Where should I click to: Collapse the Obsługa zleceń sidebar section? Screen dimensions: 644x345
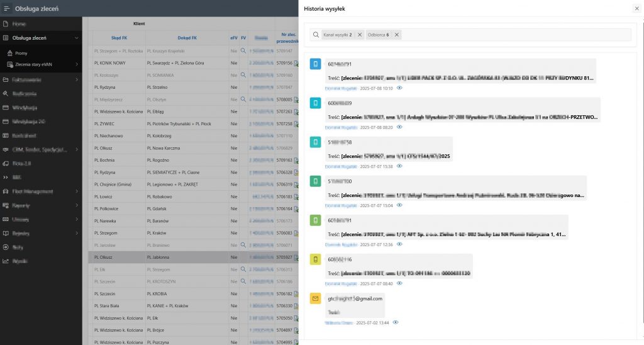[76, 38]
